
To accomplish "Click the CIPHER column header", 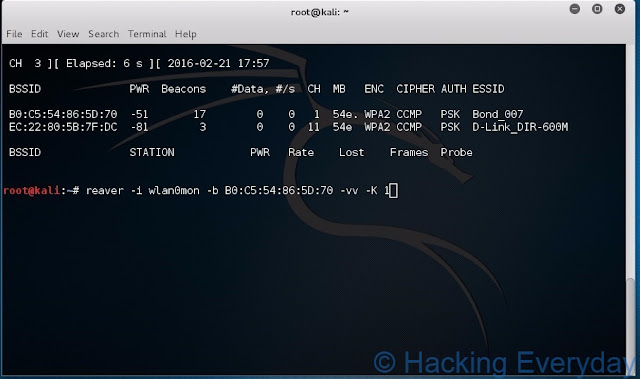I will 416,89.
